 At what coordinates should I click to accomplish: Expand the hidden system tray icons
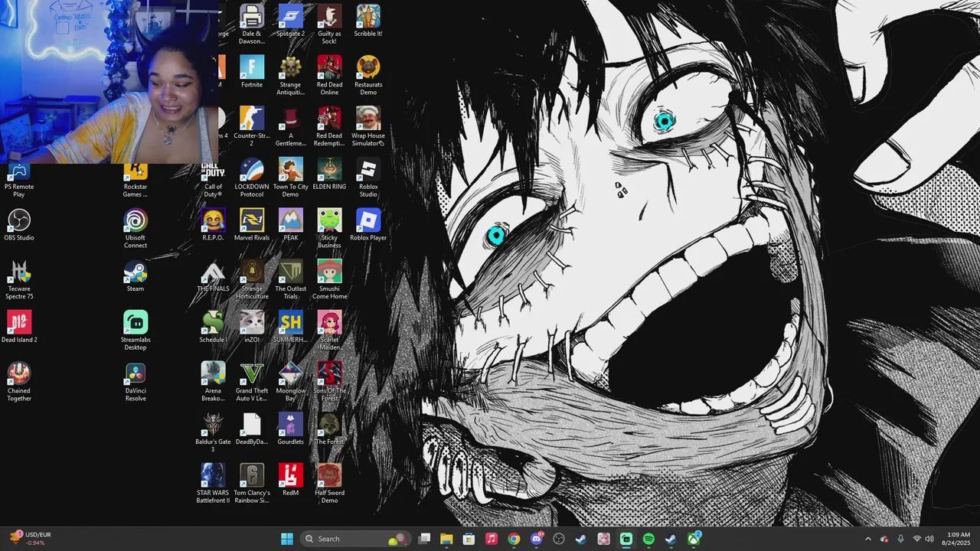pyautogui.click(x=867, y=539)
